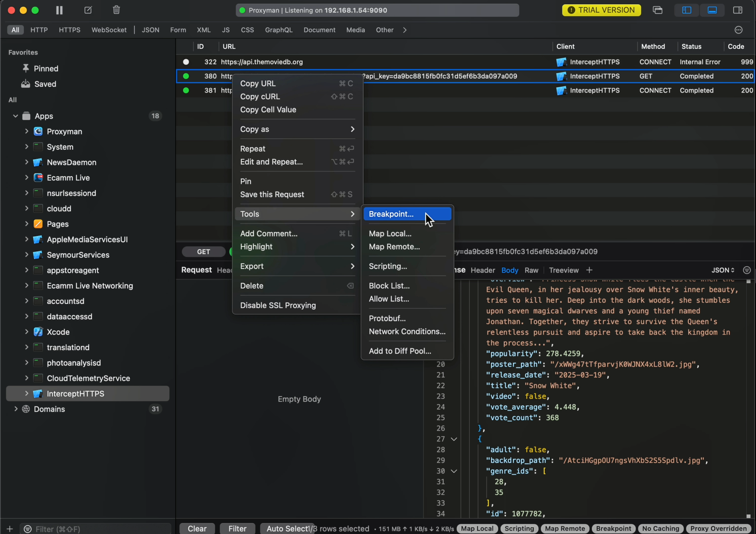756x534 pixels.
Task: Toggle Auto Select in the bottom bar
Action: (286, 528)
